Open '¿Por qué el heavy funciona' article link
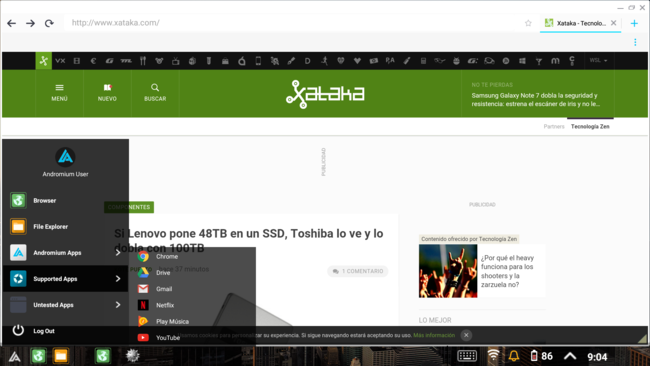The width and height of the screenshot is (650, 366). (x=507, y=271)
